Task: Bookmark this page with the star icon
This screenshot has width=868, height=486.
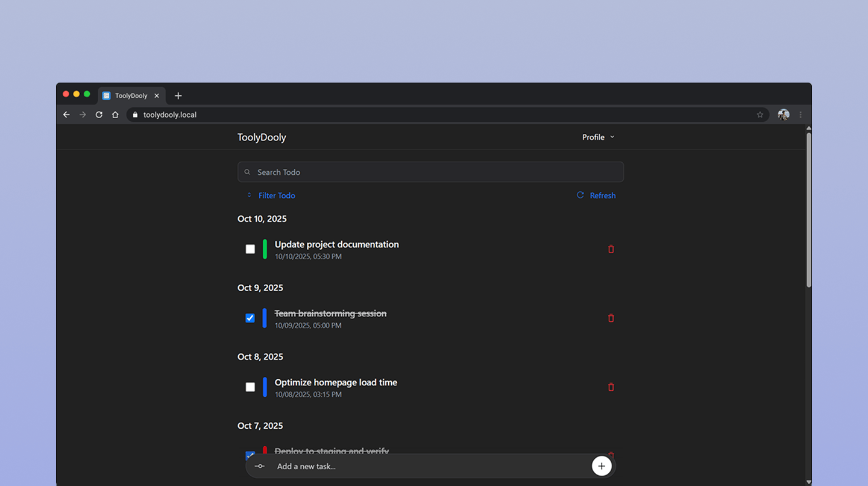Action: pyautogui.click(x=760, y=115)
